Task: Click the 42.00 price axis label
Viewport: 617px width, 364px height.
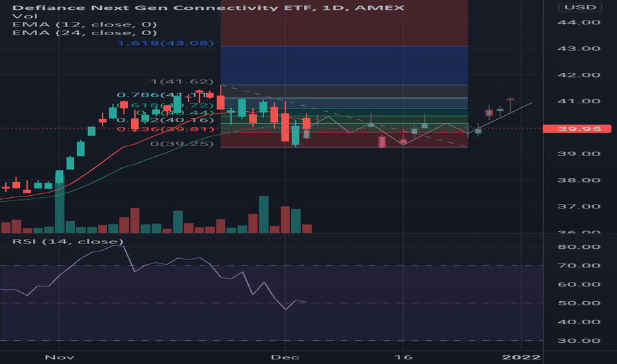Action: tap(579, 75)
